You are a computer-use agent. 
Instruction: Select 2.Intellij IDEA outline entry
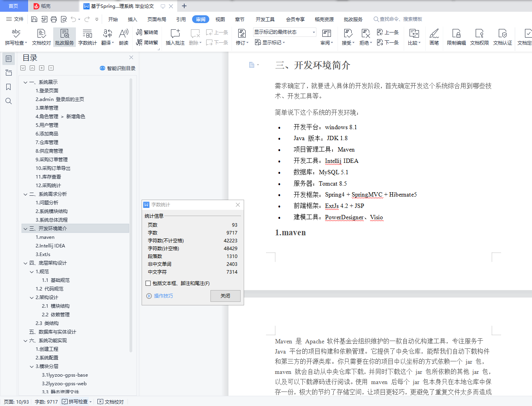(x=50, y=246)
